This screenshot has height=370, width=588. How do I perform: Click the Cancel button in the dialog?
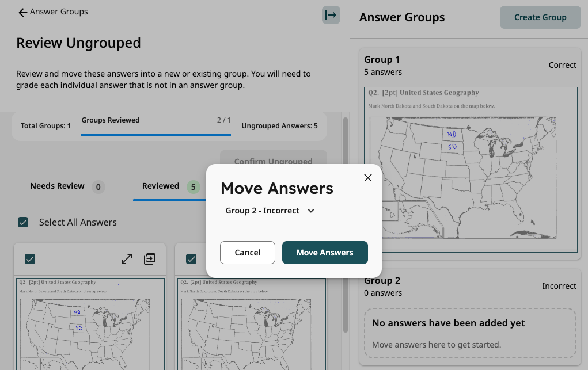point(248,253)
